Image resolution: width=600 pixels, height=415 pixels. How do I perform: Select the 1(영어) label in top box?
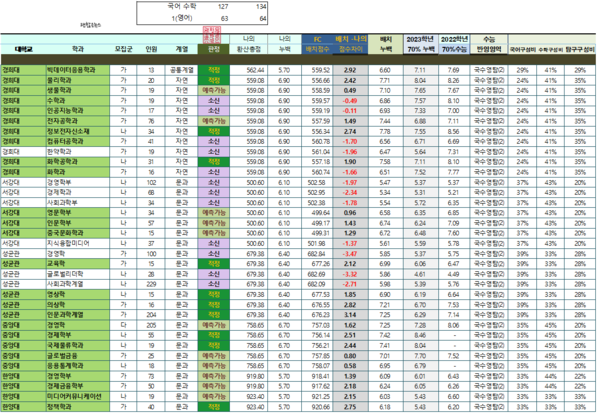tap(182, 18)
